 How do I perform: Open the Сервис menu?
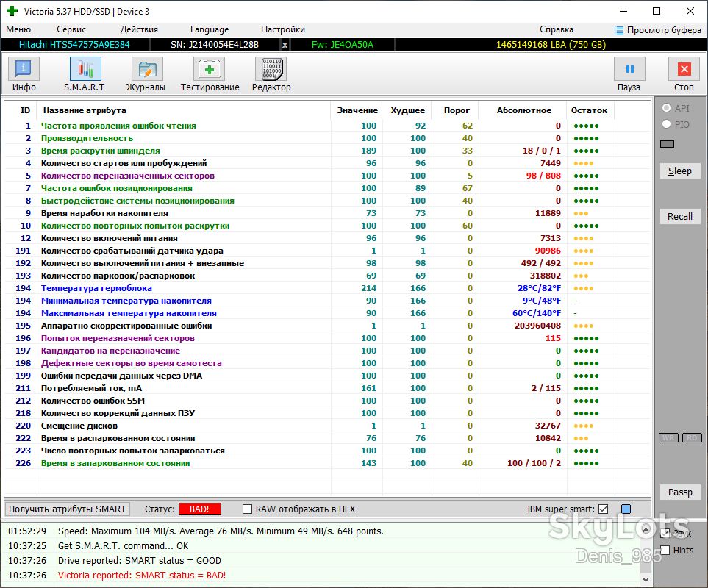pos(71,29)
